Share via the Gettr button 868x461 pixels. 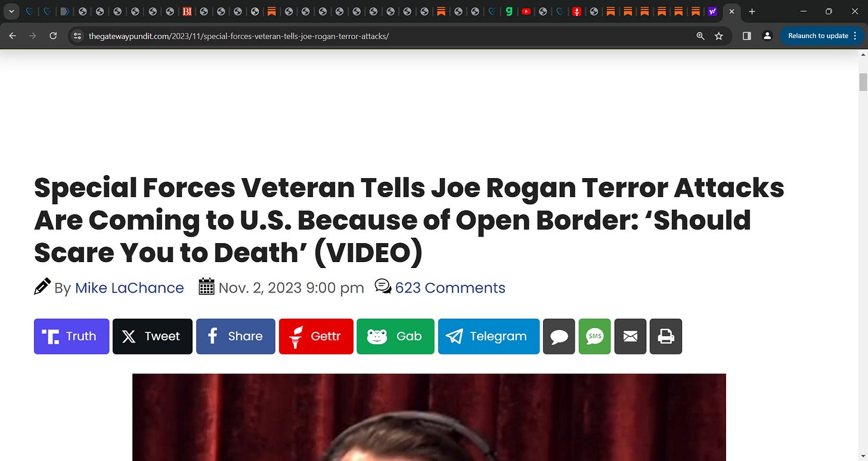(316, 337)
